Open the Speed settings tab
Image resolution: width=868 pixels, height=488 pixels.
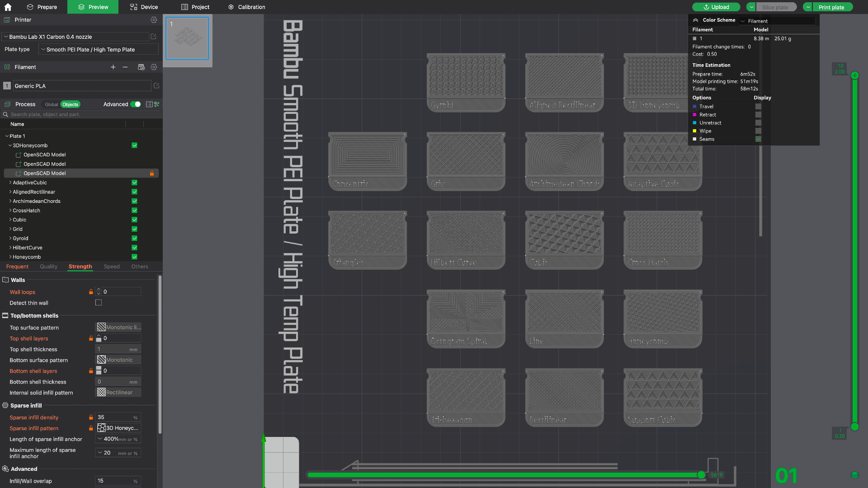(112, 267)
